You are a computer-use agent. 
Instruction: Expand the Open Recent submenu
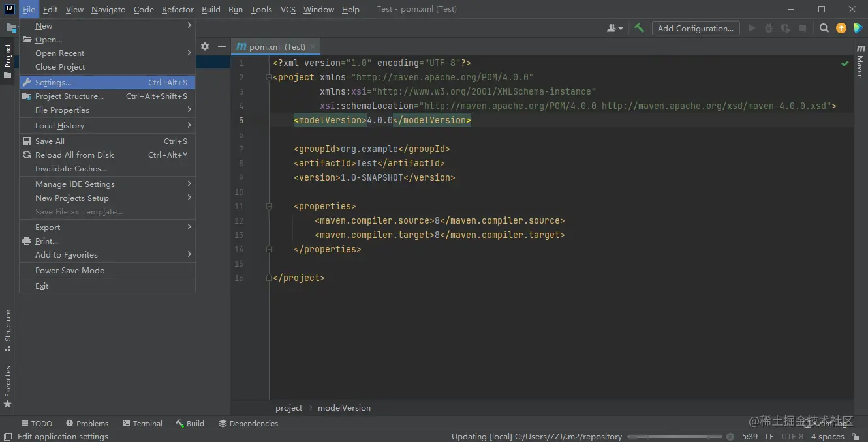pos(108,53)
